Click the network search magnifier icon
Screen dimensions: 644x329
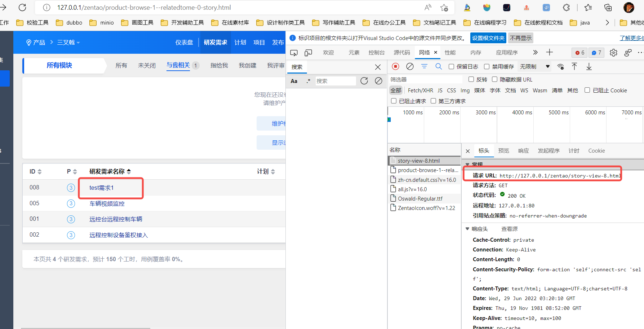pyautogui.click(x=438, y=66)
